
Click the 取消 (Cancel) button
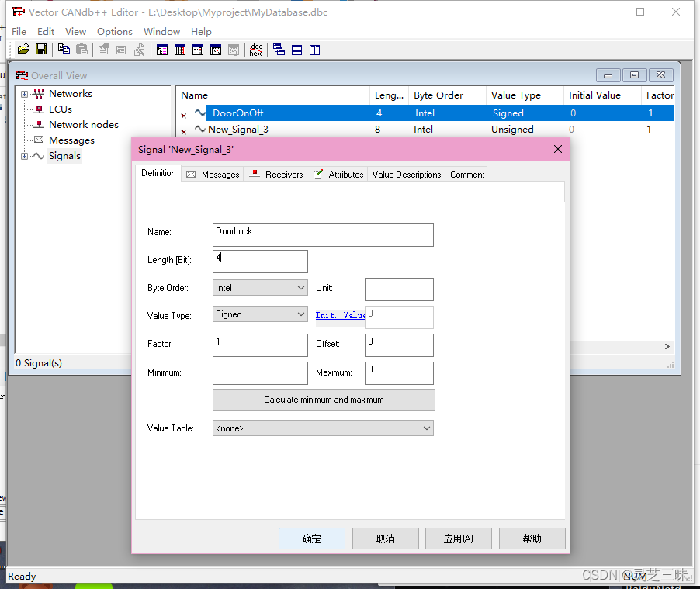tap(385, 539)
